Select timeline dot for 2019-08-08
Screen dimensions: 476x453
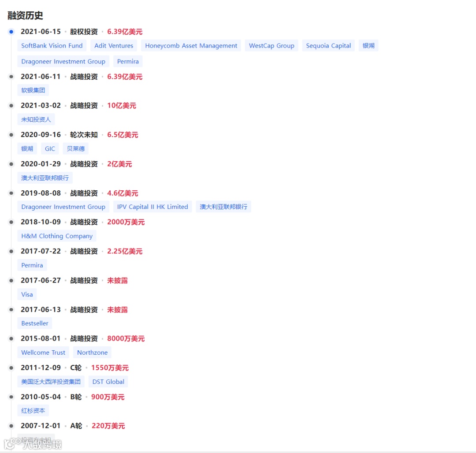(x=11, y=193)
